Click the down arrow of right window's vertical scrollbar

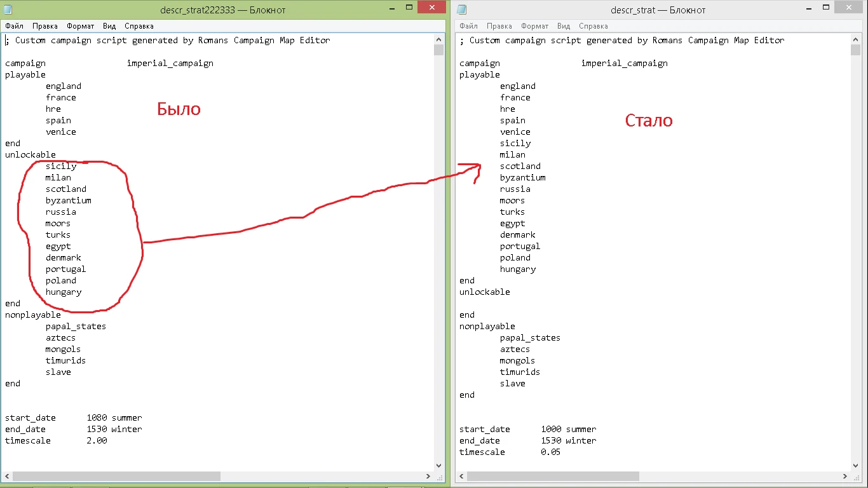855,465
